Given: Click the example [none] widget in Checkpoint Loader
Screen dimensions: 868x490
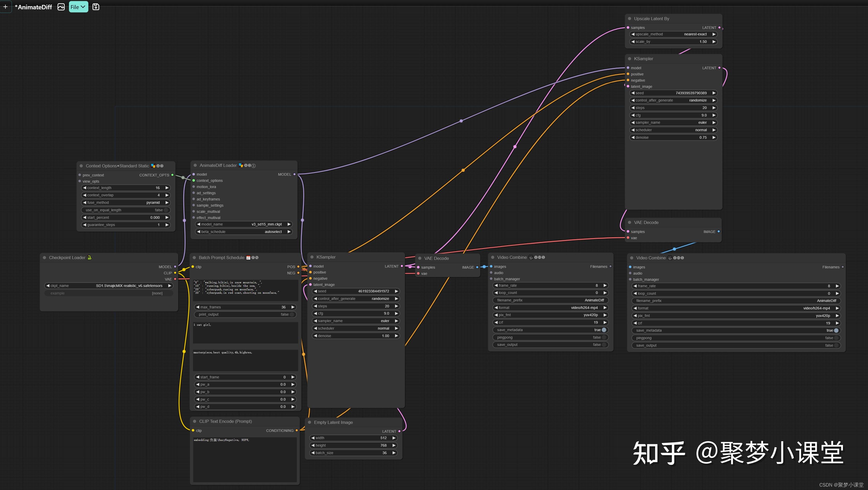Looking at the screenshot, I should [x=109, y=293].
